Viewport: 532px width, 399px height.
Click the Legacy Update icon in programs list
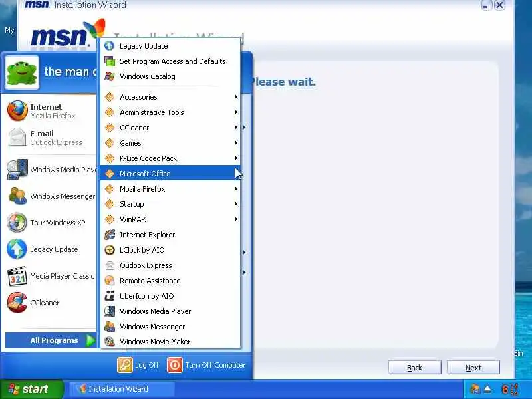[x=109, y=46]
